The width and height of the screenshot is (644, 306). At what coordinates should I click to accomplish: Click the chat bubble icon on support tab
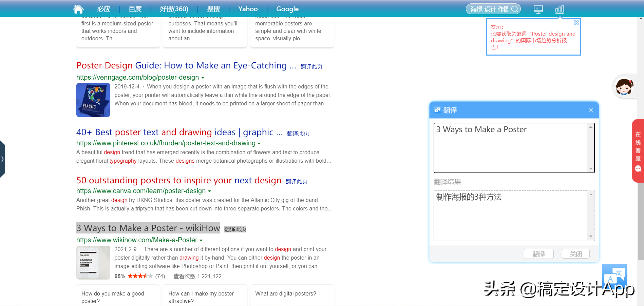click(x=638, y=168)
